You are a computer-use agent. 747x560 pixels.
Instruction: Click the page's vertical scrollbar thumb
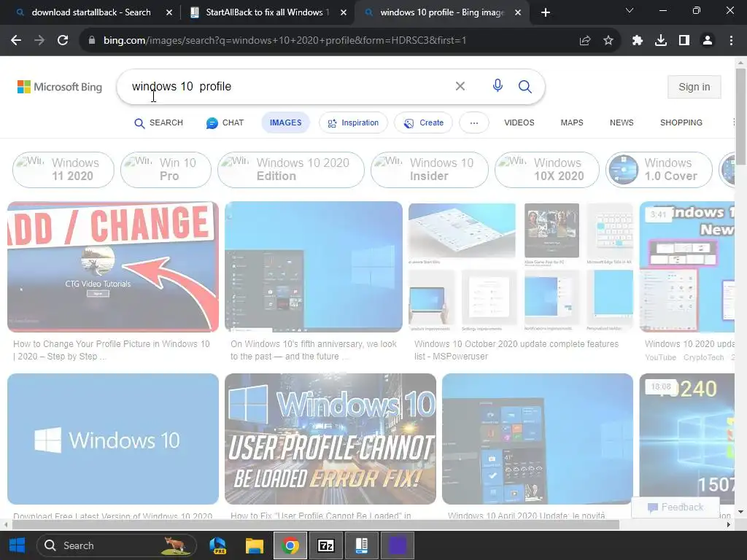tap(740, 117)
